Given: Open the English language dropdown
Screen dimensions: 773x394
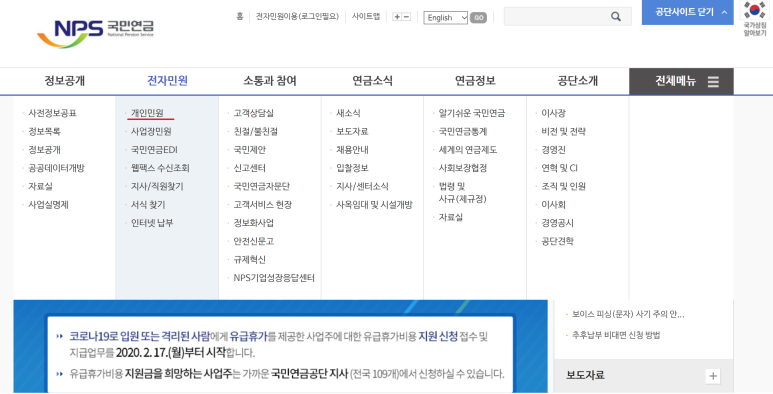Looking at the screenshot, I should coord(446,18).
